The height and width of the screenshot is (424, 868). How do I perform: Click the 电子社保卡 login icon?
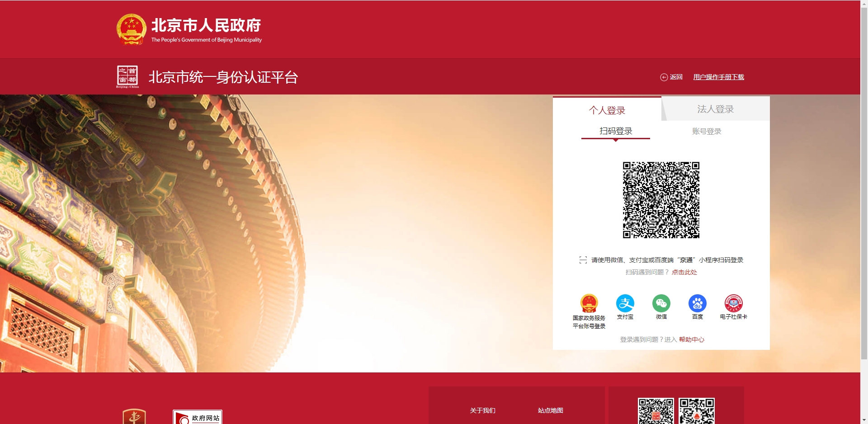tap(733, 303)
